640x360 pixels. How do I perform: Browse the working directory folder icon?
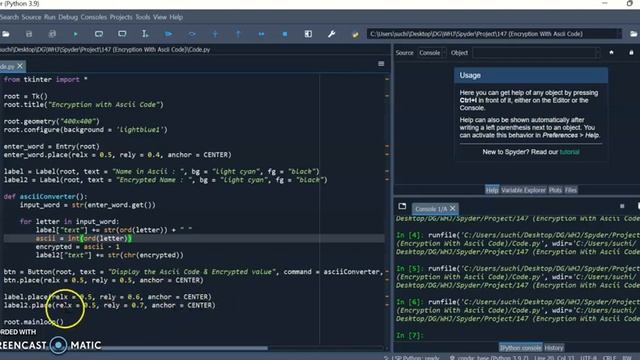pos(633,34)
